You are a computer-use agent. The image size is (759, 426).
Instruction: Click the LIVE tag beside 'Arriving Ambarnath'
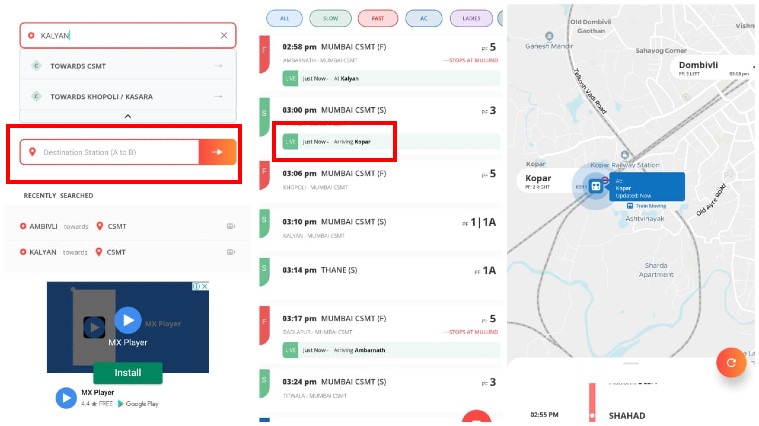pyautogui.click(x=290, y=350)
